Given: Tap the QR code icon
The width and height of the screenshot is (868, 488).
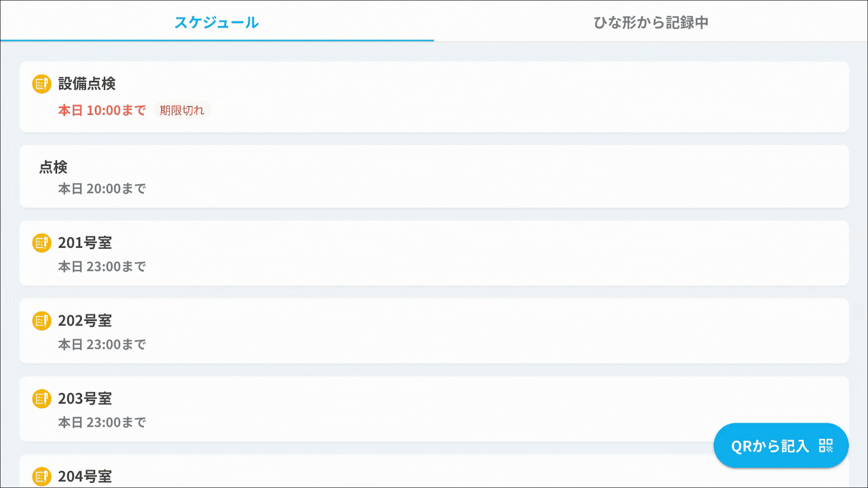Looking at the screenshot, I should coord(826,446).
